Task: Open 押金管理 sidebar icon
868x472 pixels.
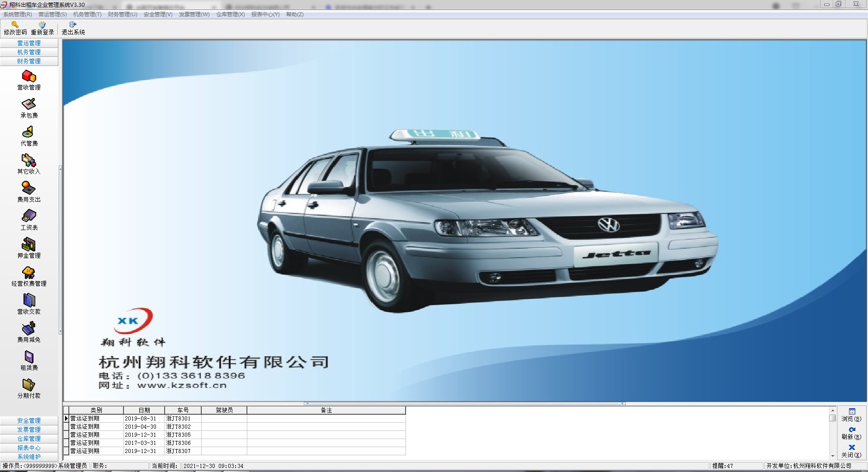Action: [29, 248]
